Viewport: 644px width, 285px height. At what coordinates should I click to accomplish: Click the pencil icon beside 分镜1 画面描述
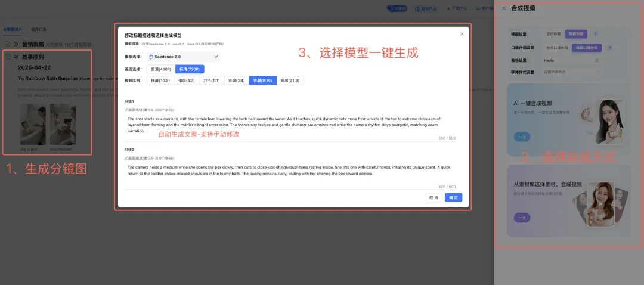pyautogui.click(x=126, y=110)
